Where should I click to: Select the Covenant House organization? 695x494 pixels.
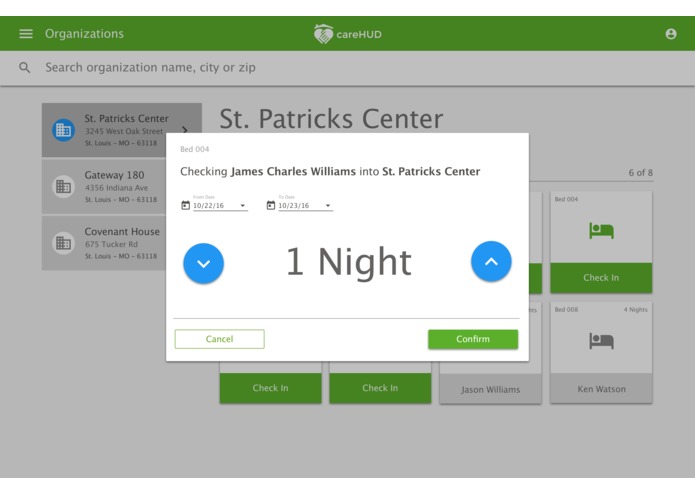pos(104,243)
